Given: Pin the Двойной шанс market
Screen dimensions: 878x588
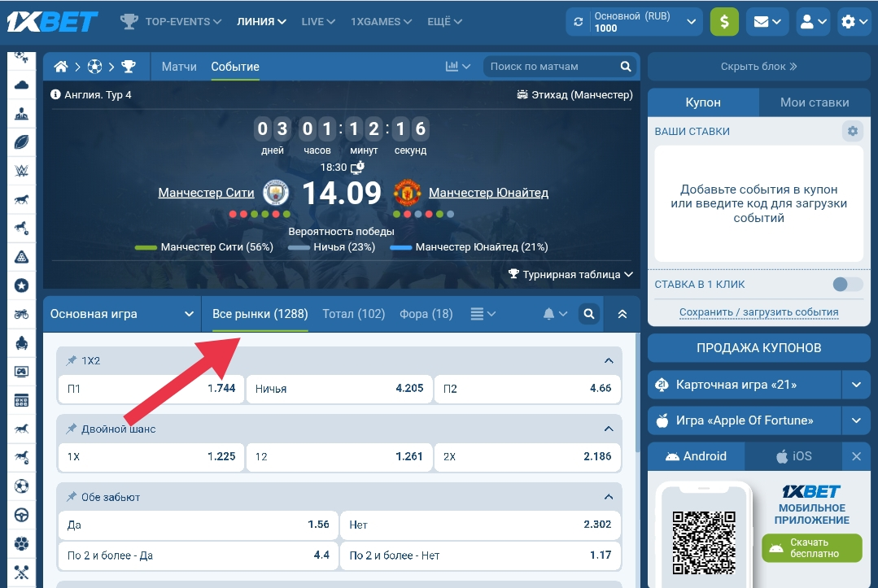Looking at the screenshot, I should [72, 429].
